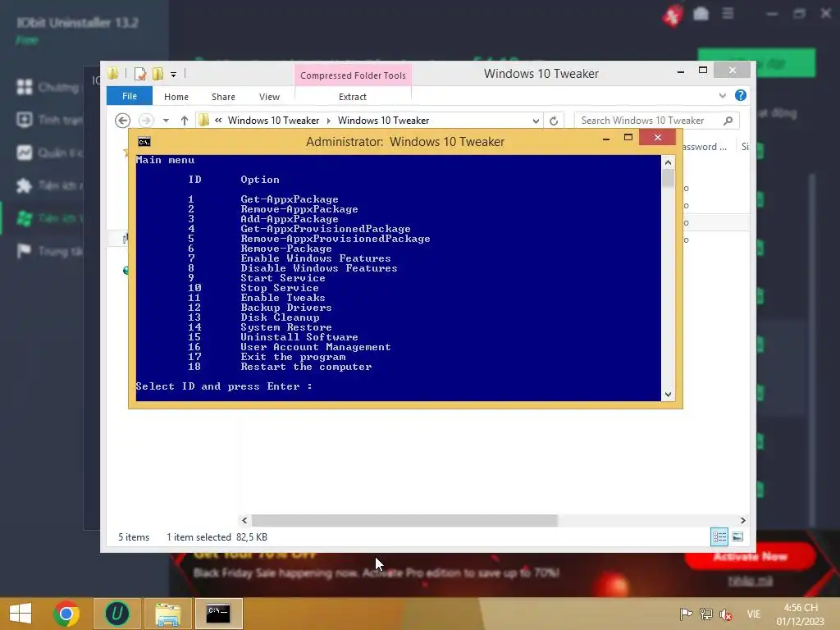Viewport: 840px width, 630px height.
Task: Click the horizontal scrollbar left arrow
Action: point(244,520)
